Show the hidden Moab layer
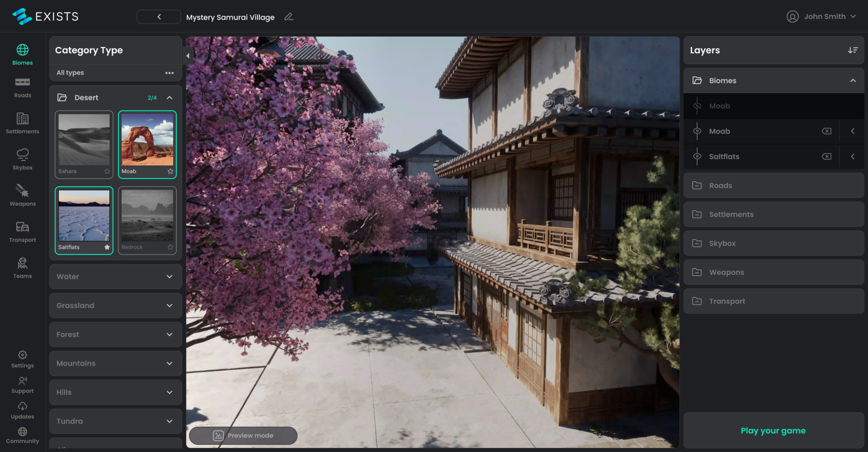Image resolution: width=868 pixels, height=452 pixels. click(697, 106)
